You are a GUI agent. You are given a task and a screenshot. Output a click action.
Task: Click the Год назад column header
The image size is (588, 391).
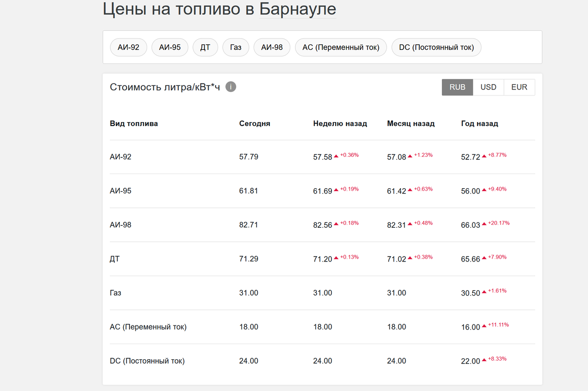coord(479,124)
